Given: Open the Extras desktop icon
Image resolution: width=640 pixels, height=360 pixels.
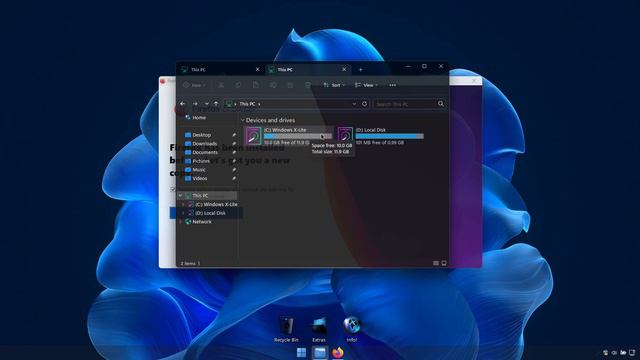Looking at the screenshot, I should 319,330.
